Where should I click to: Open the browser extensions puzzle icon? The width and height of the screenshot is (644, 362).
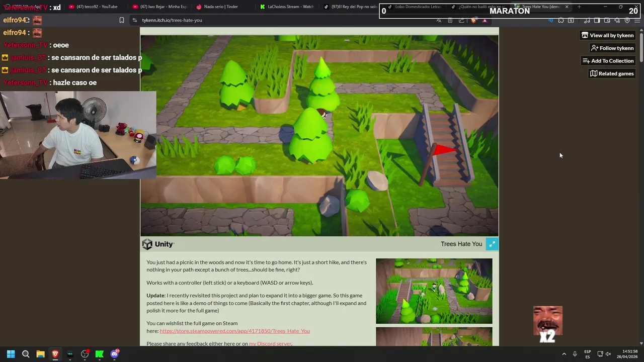tap(561, 20)
